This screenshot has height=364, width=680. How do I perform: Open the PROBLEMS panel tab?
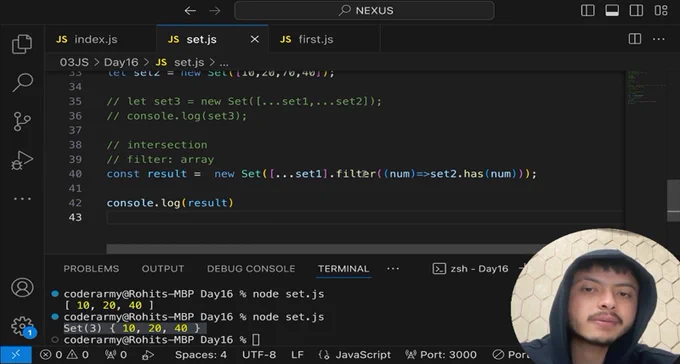point(91,269)
